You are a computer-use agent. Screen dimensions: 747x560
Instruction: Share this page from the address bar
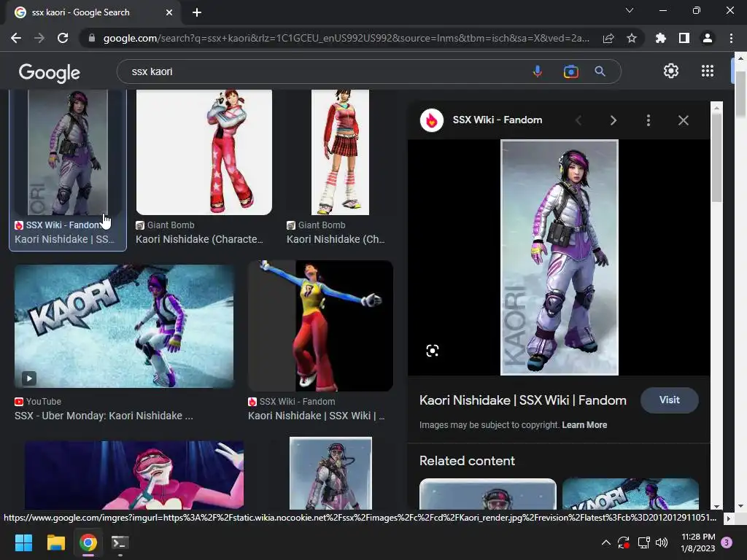coord(608,38)
